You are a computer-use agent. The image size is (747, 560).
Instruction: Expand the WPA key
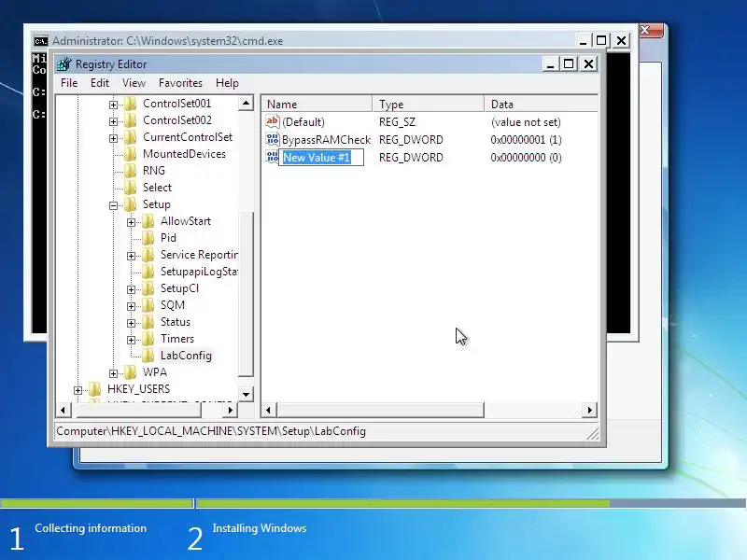[113, 373]
